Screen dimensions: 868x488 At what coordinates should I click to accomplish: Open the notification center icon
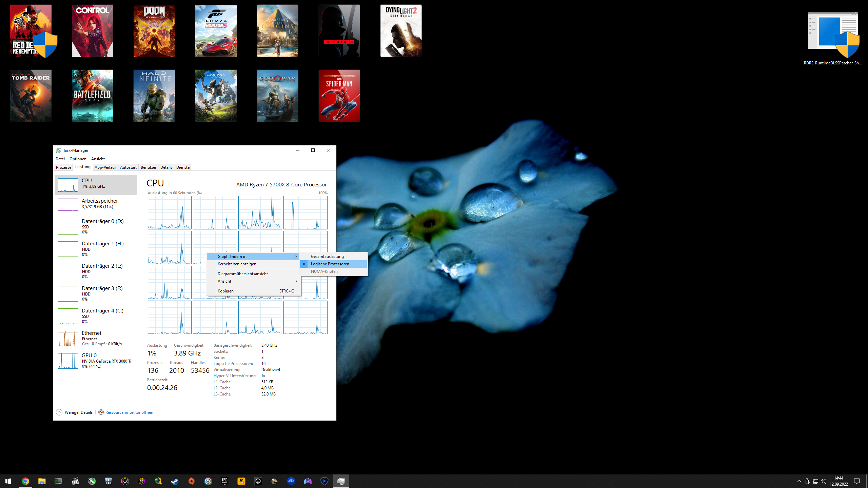coord(857,481)
